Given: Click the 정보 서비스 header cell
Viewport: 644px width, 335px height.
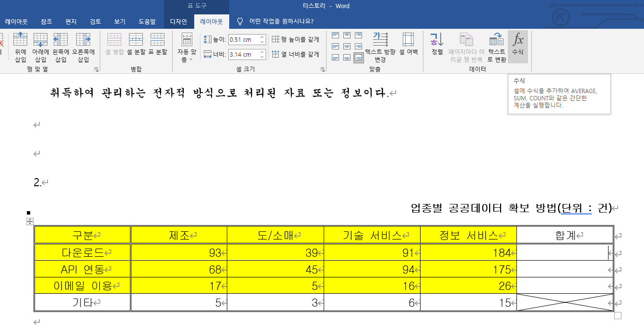Looking at the screenshot, I should coord(468,235).
